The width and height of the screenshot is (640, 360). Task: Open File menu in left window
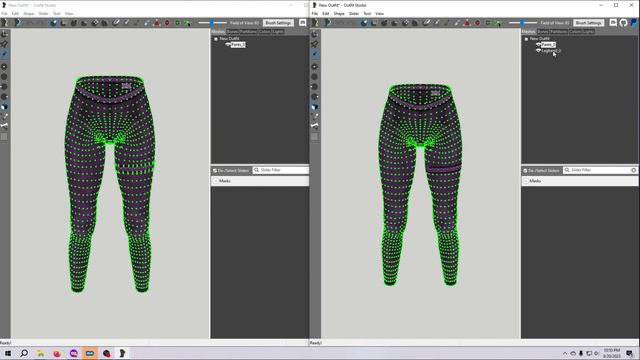click(x=4, y=13)
